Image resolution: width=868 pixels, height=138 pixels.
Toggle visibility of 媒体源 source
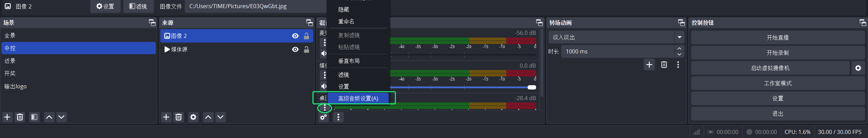point(295,49)
